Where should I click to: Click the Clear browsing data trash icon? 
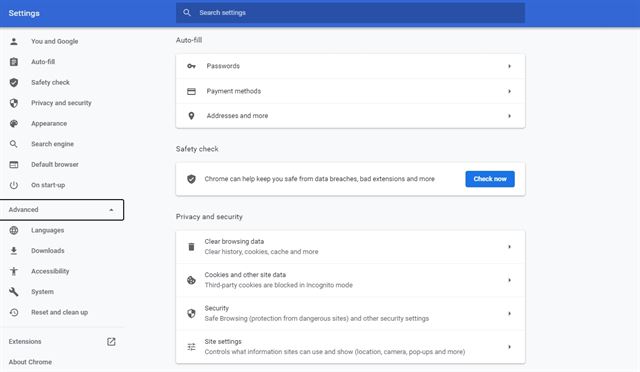[x=191, y=247]
